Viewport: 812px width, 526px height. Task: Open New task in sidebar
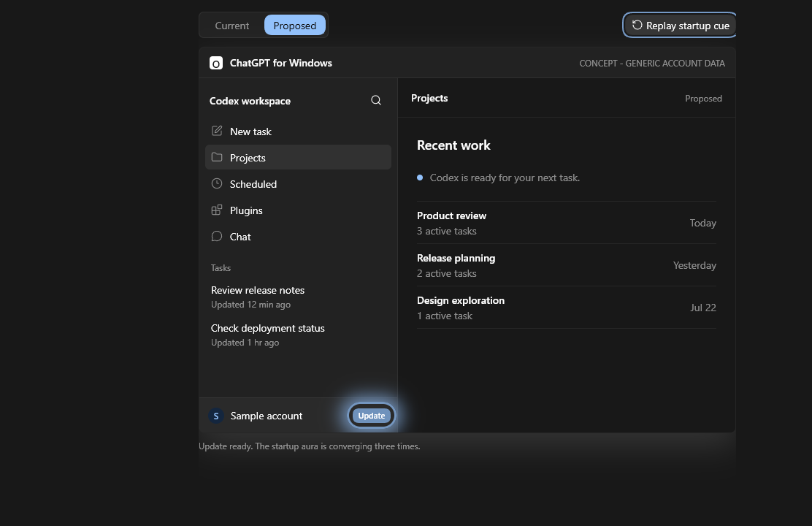click(x=298, y=131)
